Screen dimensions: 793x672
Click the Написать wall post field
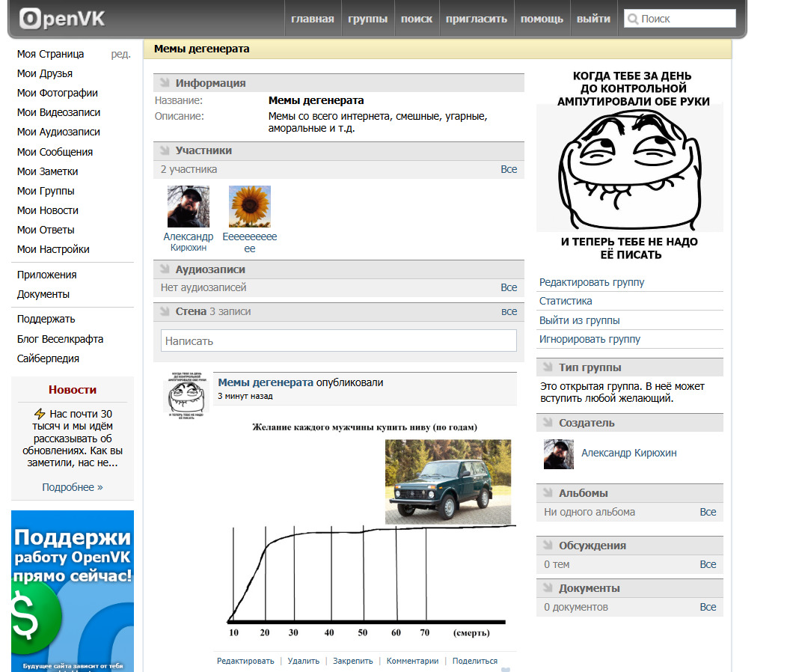click(x=338, y=340)
